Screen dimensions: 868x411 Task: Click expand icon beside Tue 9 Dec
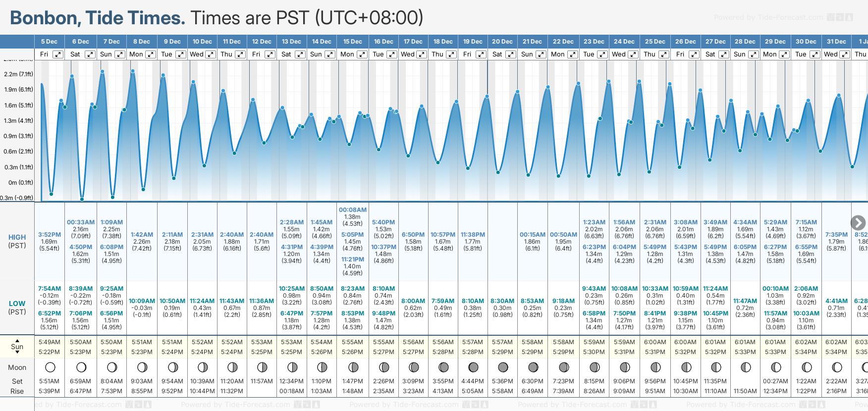(181, 54)
